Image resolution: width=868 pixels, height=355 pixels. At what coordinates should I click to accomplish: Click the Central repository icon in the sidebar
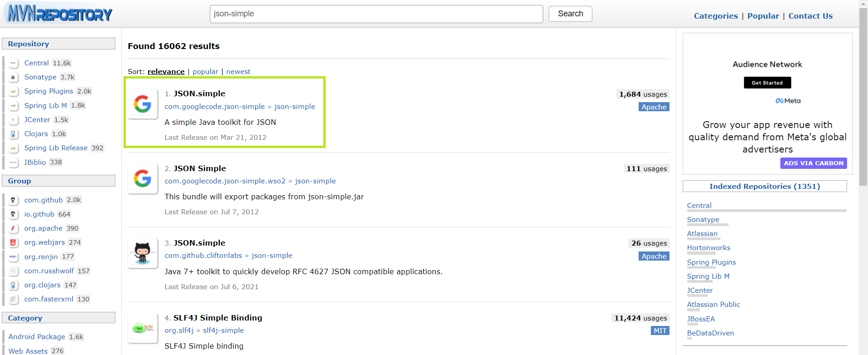14,63
